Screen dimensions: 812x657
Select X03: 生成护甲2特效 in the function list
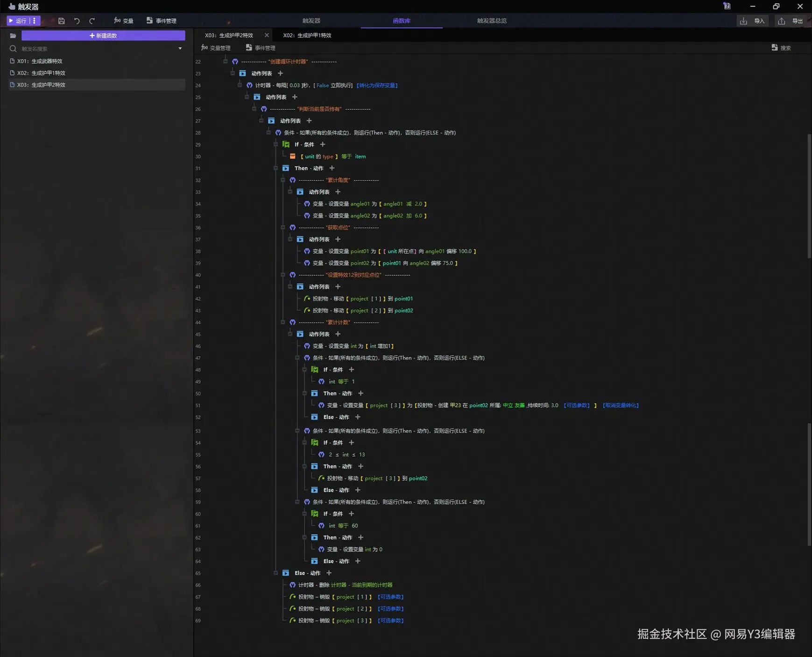97,85
